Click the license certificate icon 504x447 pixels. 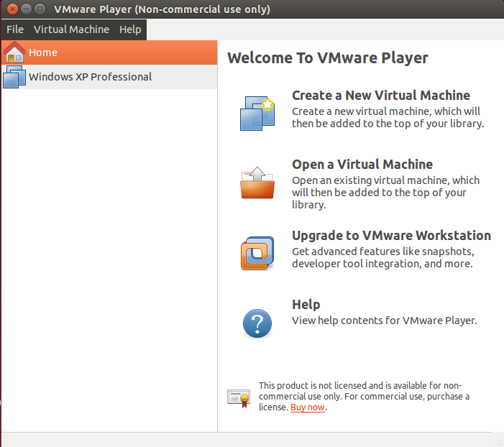[238, 397]
